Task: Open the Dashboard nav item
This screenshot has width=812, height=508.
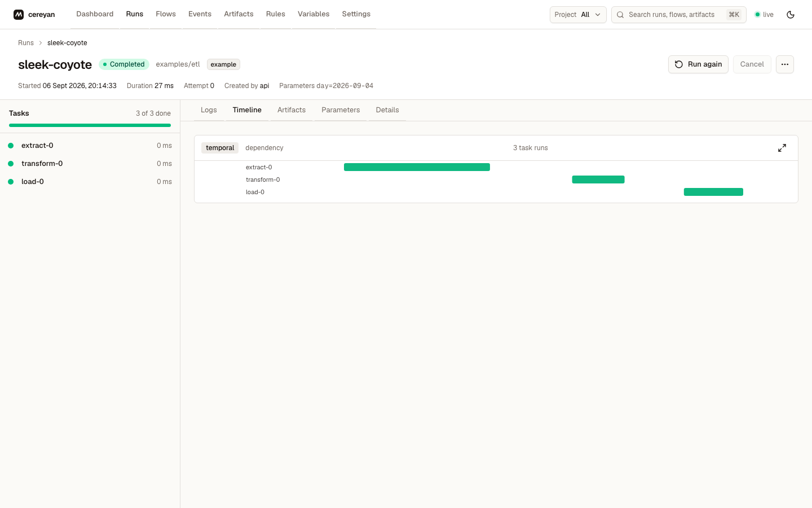Action: point(95,14)
